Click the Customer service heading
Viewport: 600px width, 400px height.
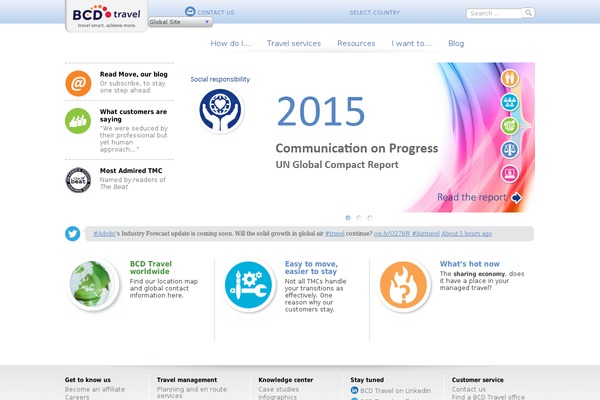coord(478,380)
